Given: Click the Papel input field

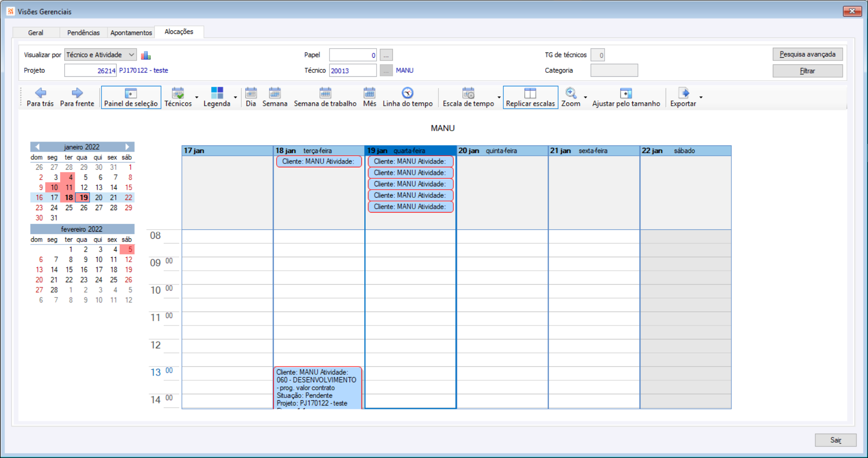Looking at the screenshot, I should click(353, 55).
